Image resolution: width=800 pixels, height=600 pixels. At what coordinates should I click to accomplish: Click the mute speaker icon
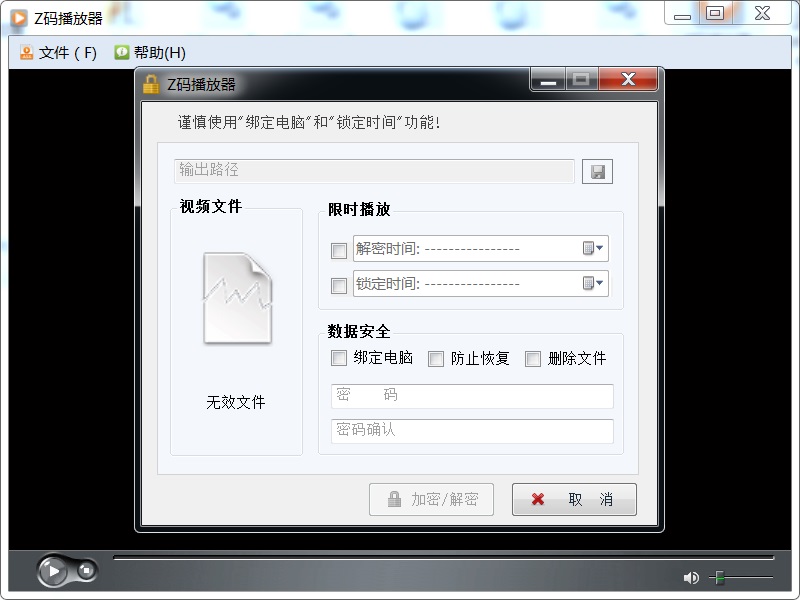(x=689, y=577)
